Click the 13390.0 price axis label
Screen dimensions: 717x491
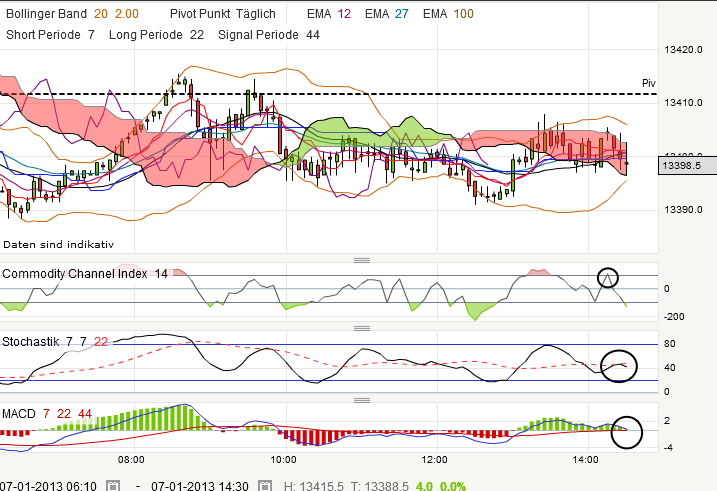click(x=683, y=210)
